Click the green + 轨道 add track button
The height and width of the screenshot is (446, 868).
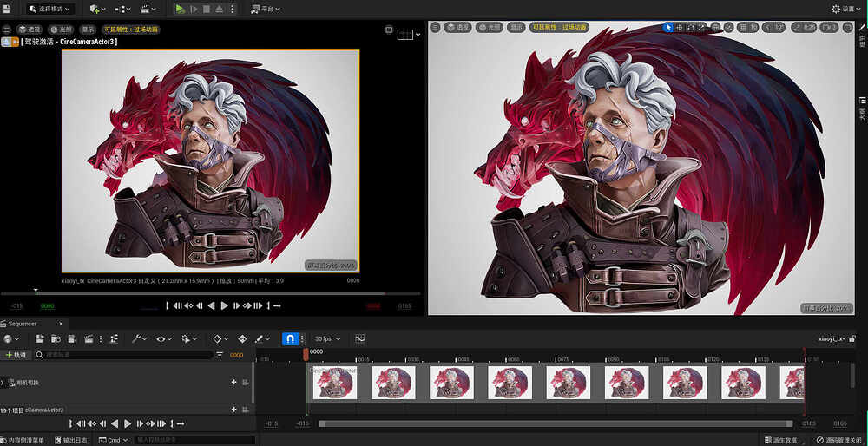pos(16,355)
